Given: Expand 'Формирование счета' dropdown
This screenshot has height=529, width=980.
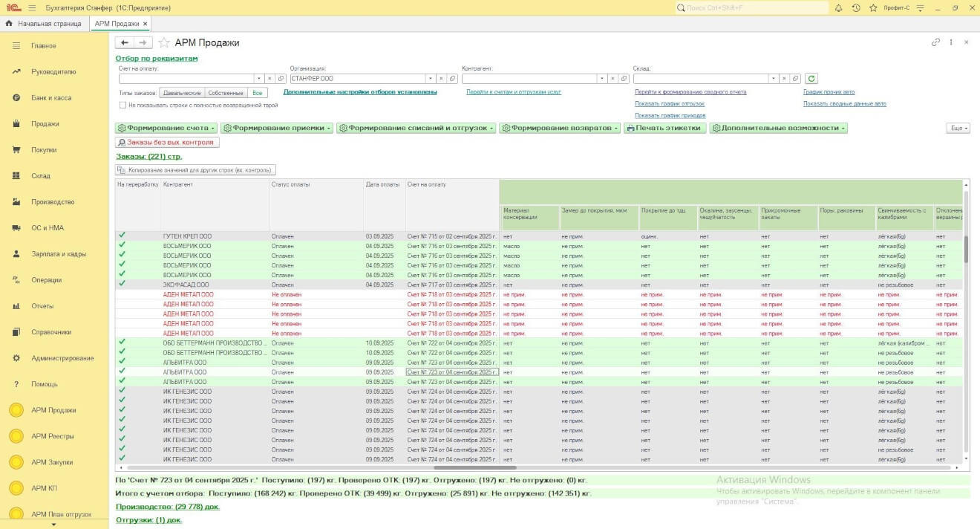Looking at the screenshot, I should pos(167,128).
